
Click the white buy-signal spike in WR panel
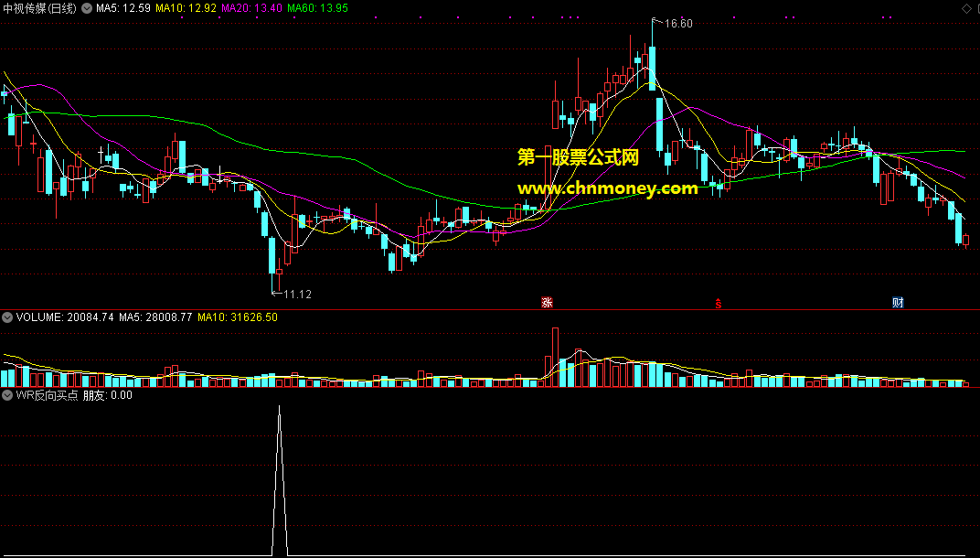click(280, 480)
